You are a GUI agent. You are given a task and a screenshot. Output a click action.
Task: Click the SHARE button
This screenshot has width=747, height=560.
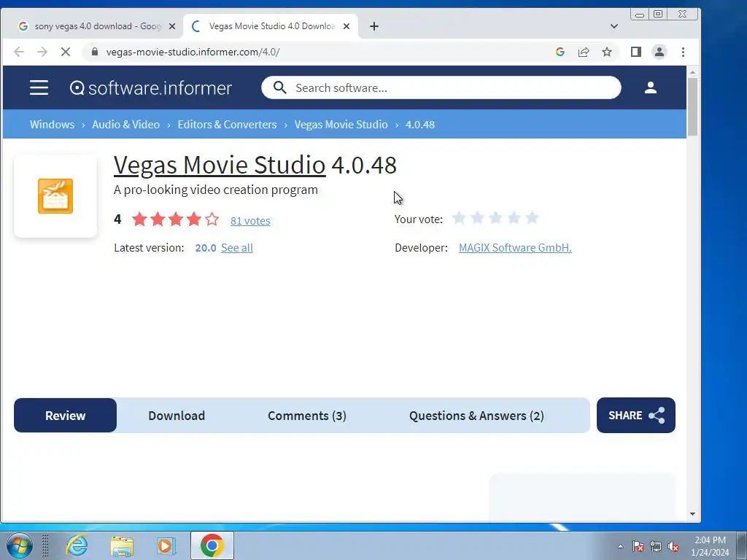click(x=636, y=415)
